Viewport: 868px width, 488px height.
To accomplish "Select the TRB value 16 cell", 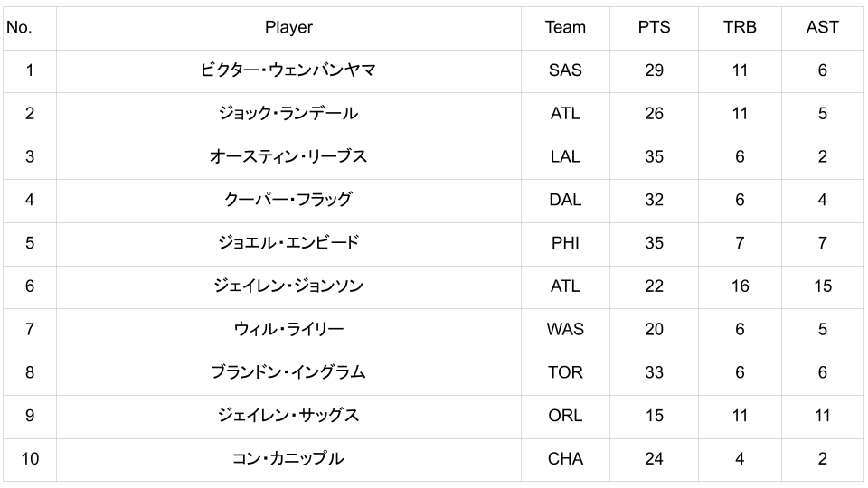I will click(x=740, y=286).
